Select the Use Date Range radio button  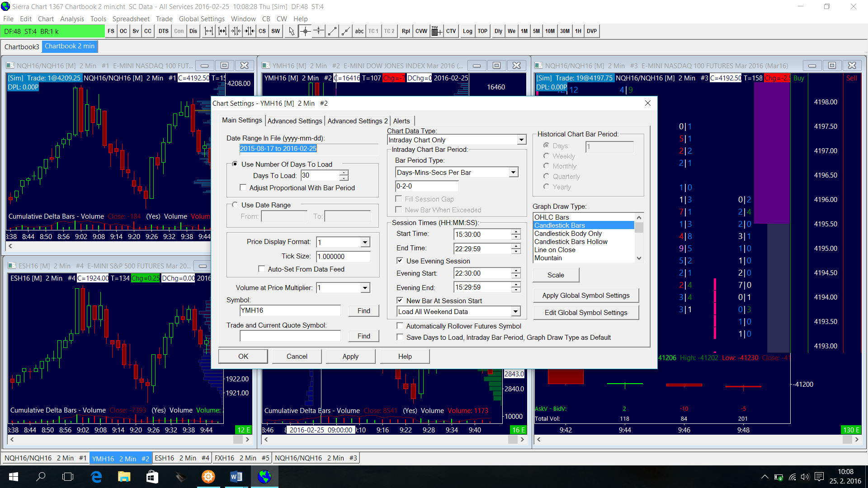point(235,205)
